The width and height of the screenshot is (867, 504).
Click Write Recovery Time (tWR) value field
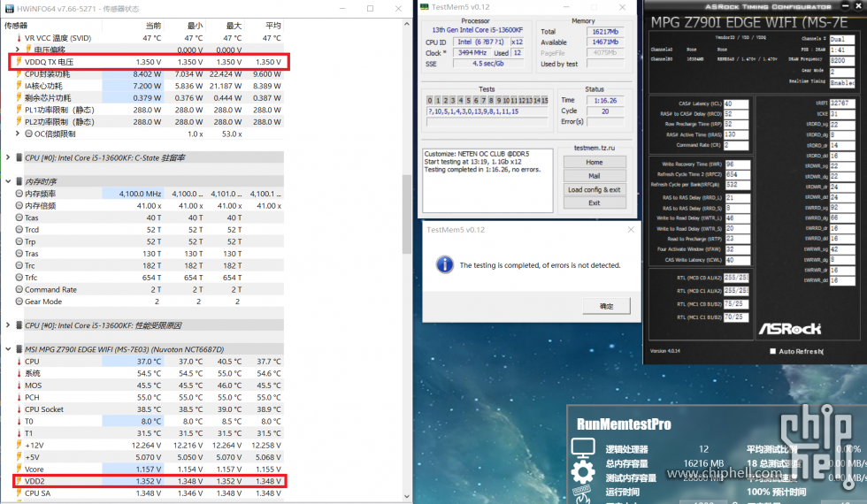click(738, 164)
